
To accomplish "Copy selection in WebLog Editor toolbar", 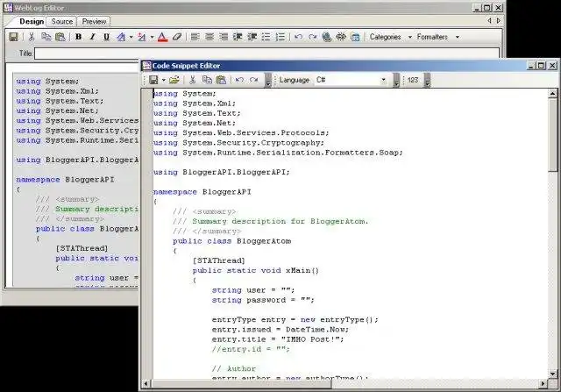I will click(46, 37).
